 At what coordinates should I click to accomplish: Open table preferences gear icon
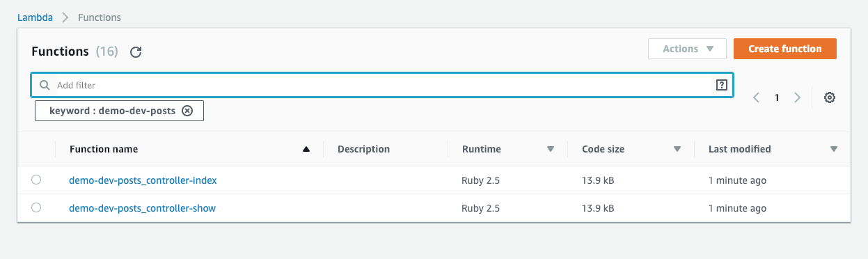(829, 98)
